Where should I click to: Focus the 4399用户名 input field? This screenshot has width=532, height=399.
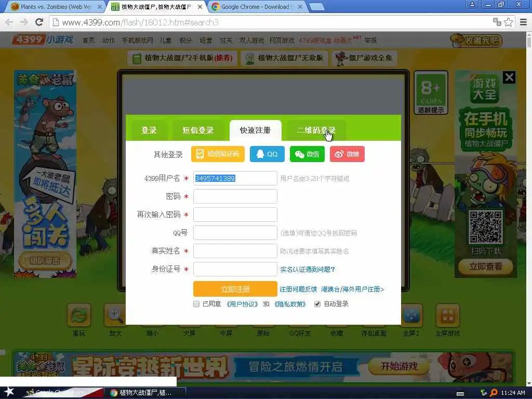(235, 178)
